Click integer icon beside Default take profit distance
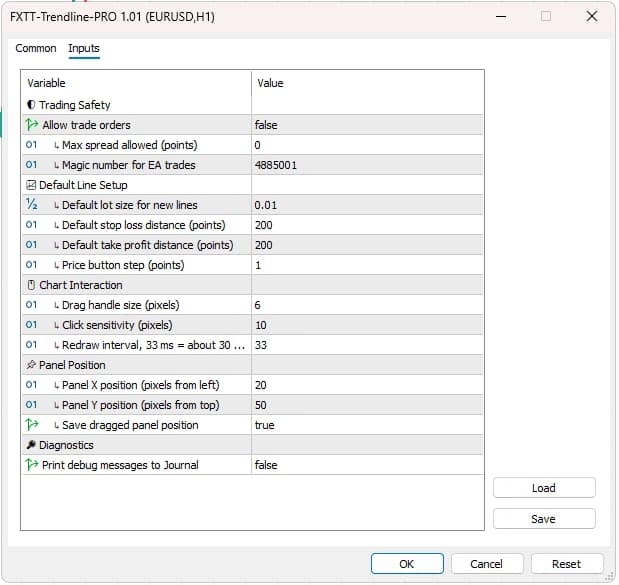Image resolution: width=619 pixels, height=585 pixels. point(31,245)
